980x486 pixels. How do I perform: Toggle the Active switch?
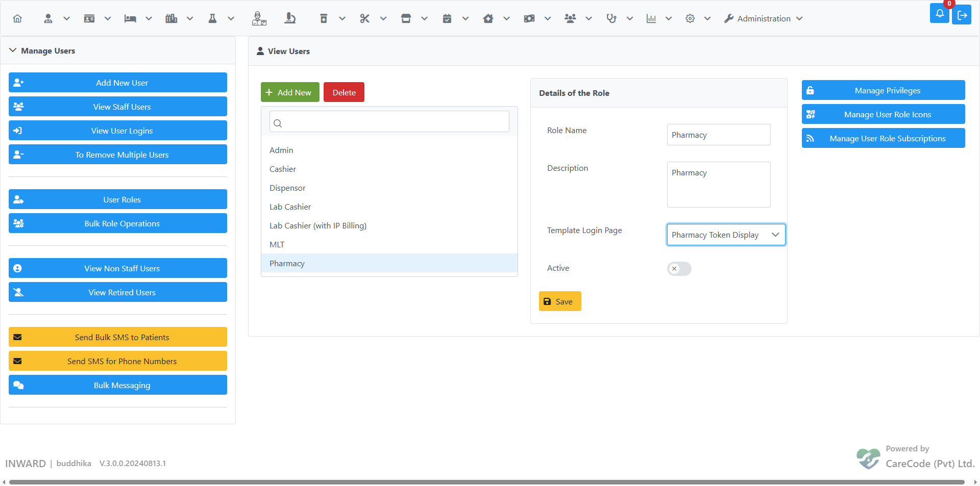(679, 269)
